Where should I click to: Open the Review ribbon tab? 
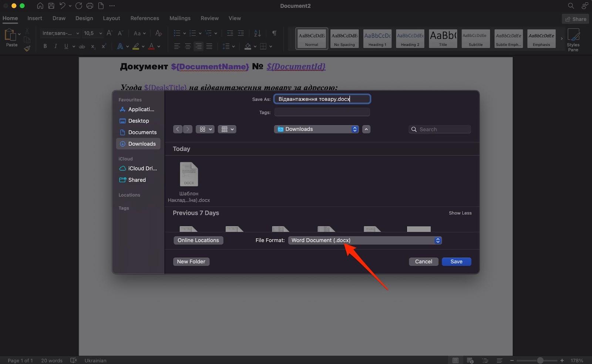pyautogui.click(x=209, y=18)
